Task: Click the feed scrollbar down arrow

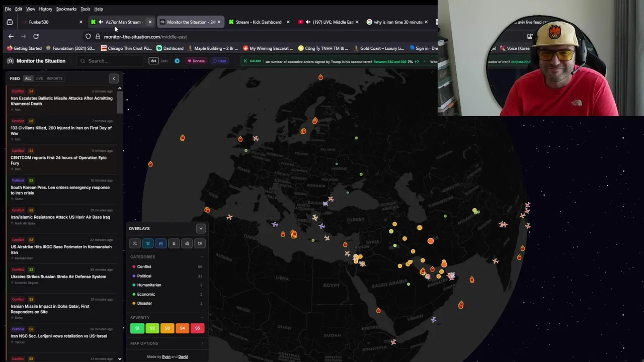Action: [x=120, y=359]
